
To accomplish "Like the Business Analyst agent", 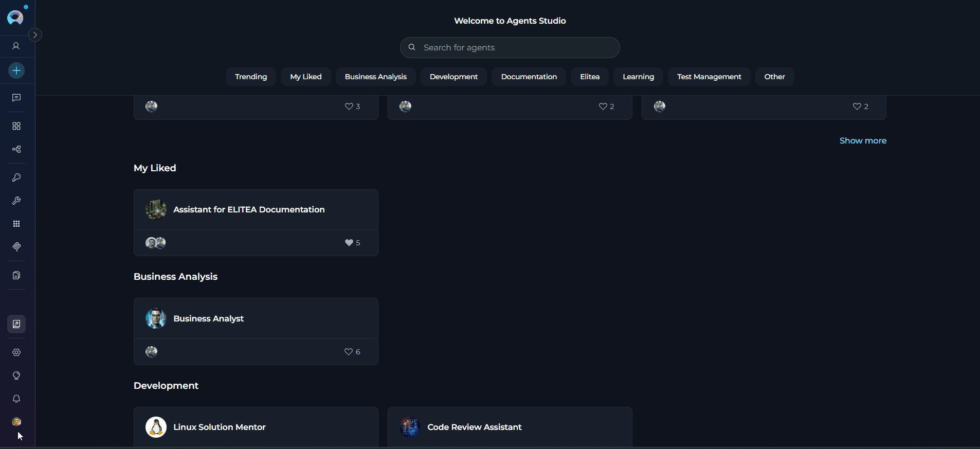I will pyautogui.click(x=349, y=352).
